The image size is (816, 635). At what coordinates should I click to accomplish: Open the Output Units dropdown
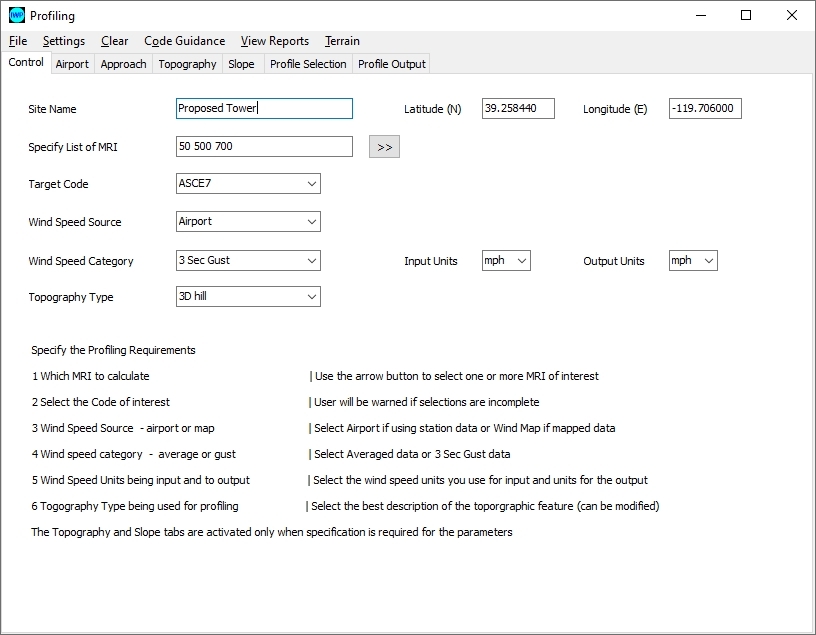(693, 261)
